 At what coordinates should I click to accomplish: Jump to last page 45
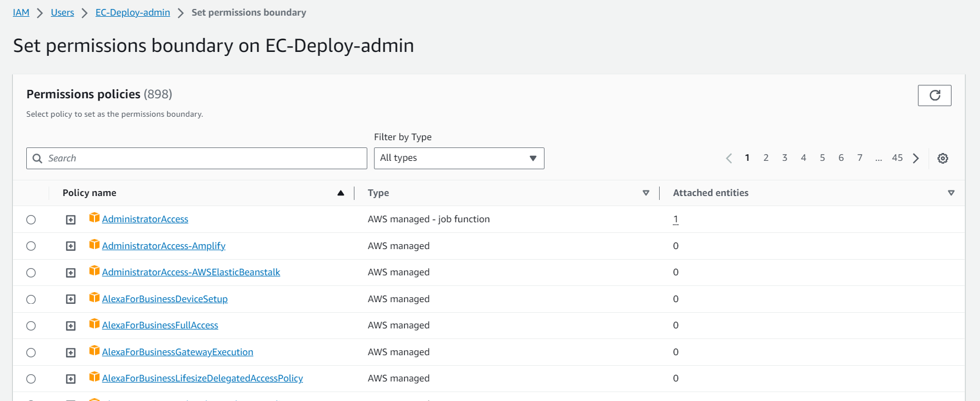pyautogui.click(x=897, y=157)
